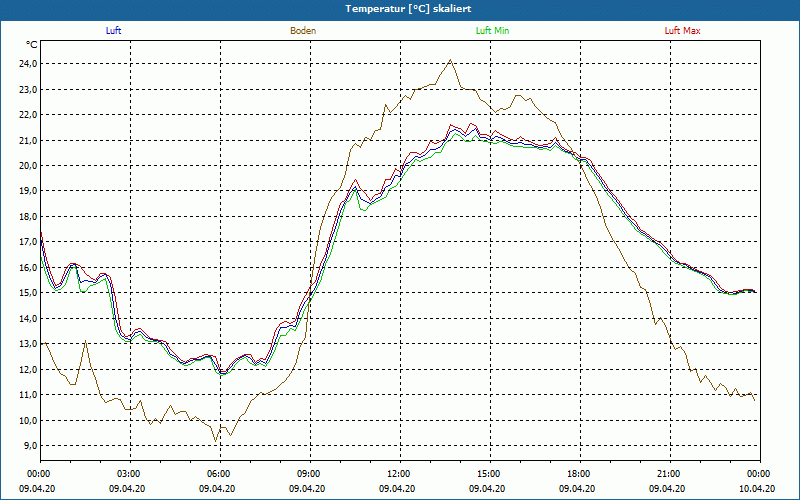Click the '18:00' time axis label
Viewport: 800px width, 500px height.
click(580, 474)
